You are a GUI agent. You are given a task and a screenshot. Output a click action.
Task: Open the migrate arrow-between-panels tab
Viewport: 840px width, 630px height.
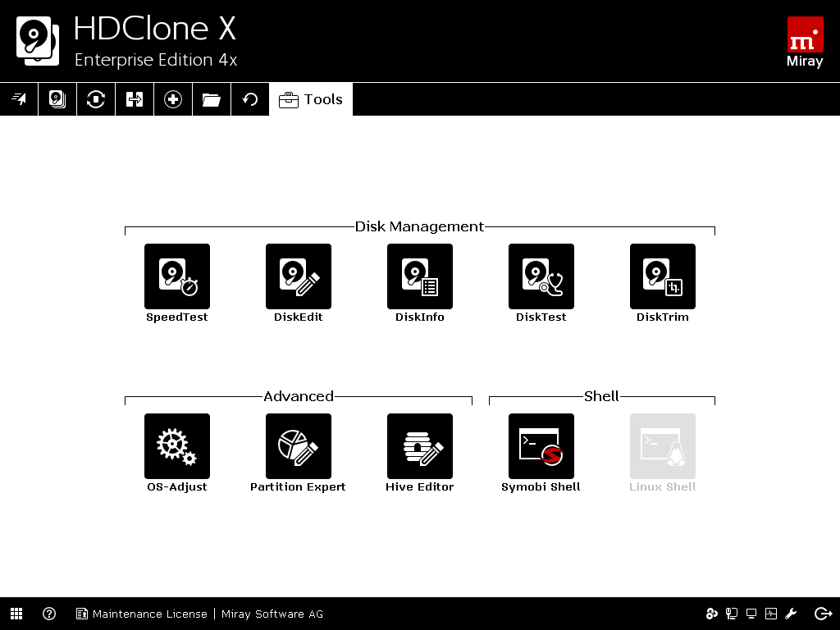(x=135, y=99)
